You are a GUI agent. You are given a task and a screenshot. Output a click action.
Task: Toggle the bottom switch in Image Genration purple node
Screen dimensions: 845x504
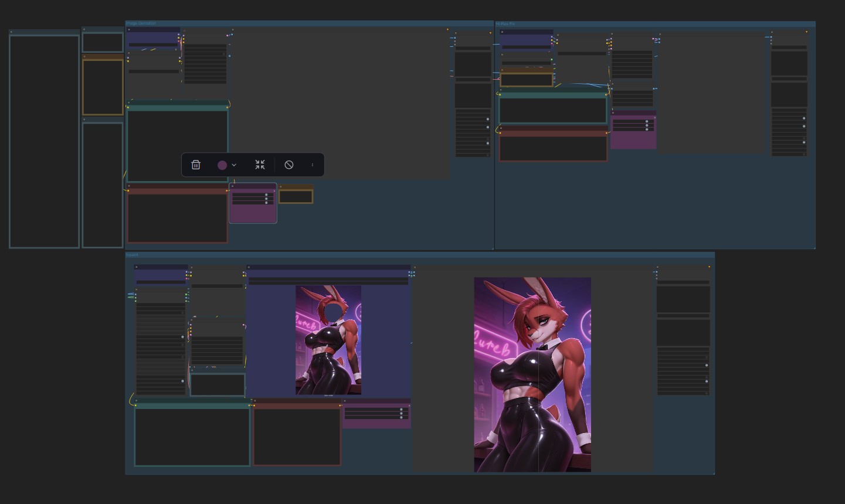click(x=266, y=203)
